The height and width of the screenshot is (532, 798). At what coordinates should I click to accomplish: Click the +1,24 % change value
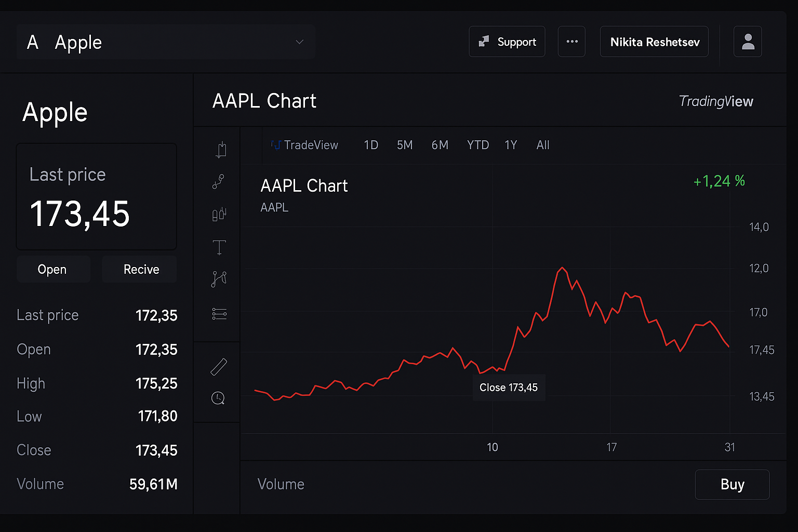(x=719, y=181)
